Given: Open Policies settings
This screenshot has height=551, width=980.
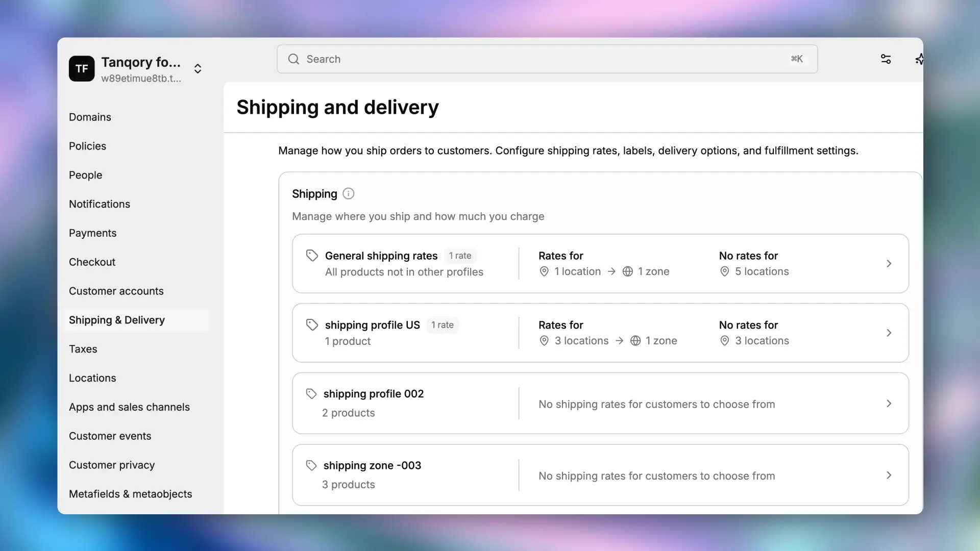Looking at the screenshot, I should tap(87, 146).
